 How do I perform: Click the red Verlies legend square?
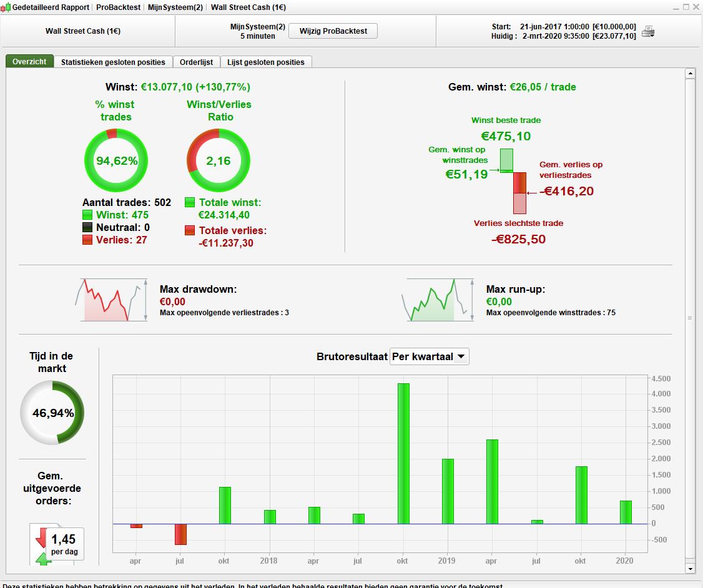87,240
